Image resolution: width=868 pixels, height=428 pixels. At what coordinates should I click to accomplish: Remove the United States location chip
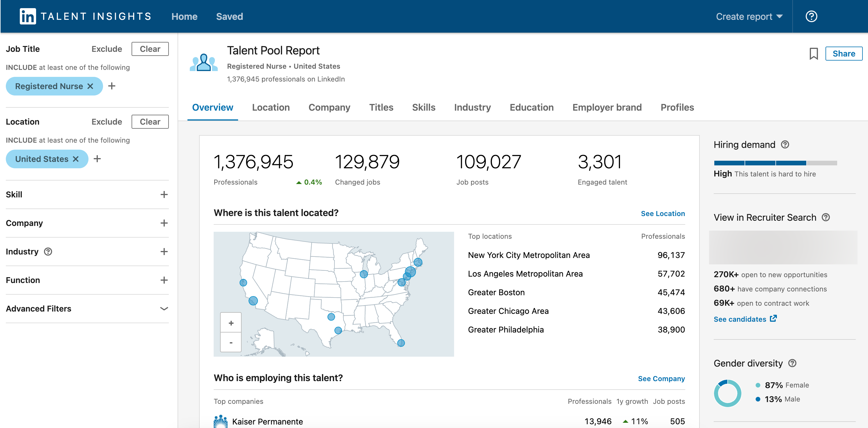pyautogui.click(x=76, y=159)
